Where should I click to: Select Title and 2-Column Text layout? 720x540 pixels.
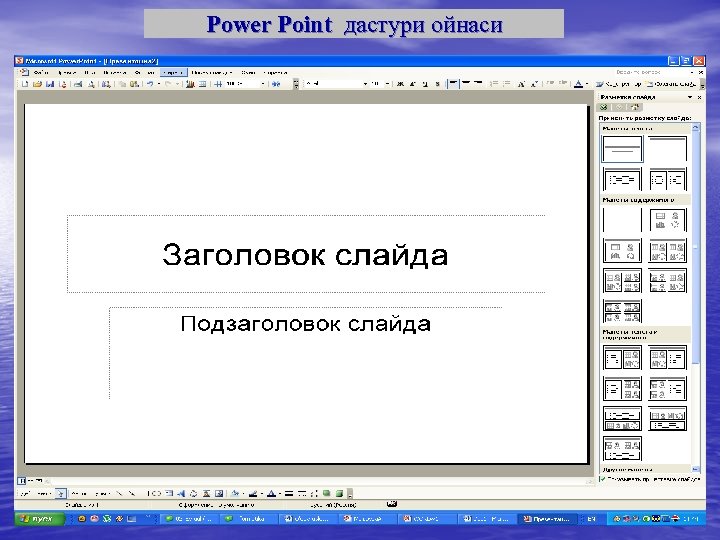tap(667, 179)
